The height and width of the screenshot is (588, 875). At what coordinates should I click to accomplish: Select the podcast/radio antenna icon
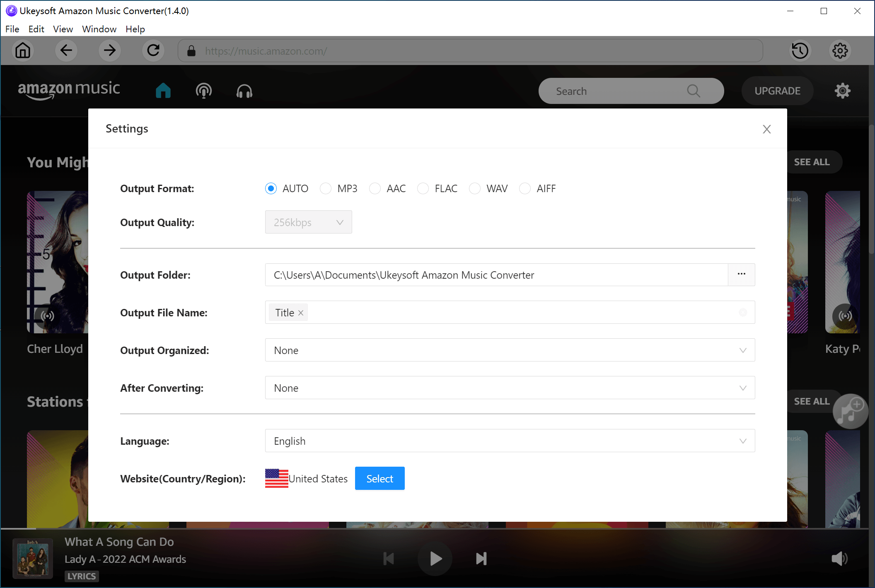coord(203,91)
